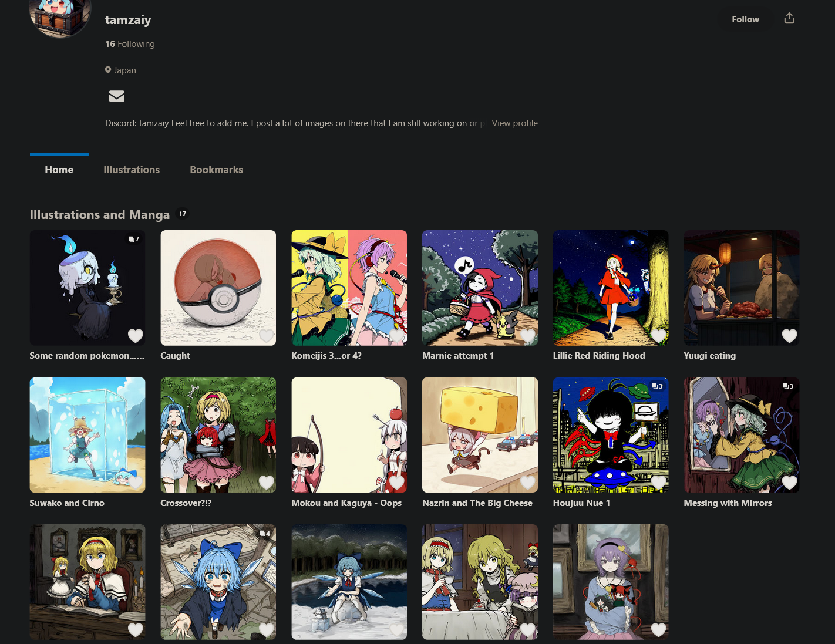Switch to the Home tab
This screenshot has height=644, width=835.
pyautogui.click(x=59, y=170)
